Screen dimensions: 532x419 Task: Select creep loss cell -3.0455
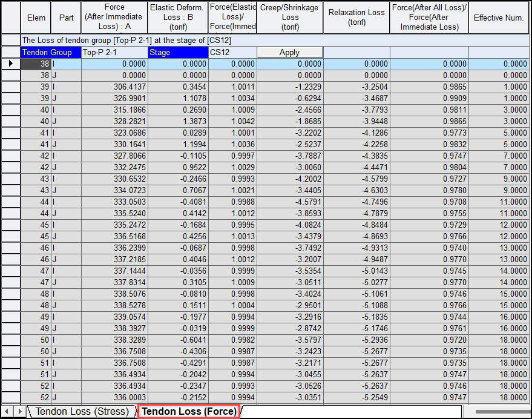[x=290, y=375]
